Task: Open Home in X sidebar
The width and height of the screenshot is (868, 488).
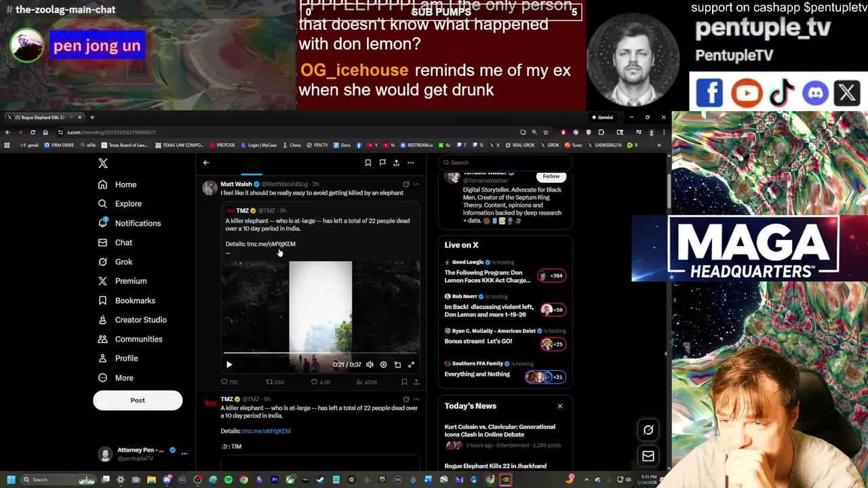Action: tap(117, 184)
